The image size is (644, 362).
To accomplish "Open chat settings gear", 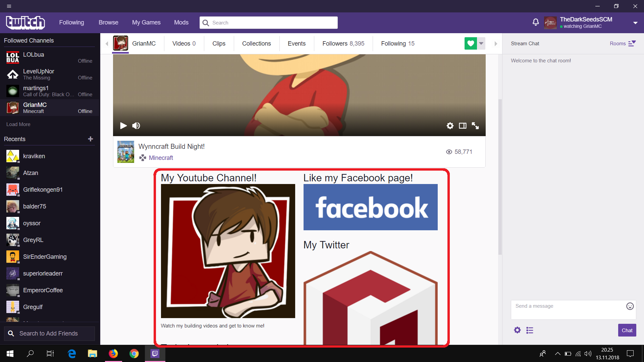I will click(517, 330).
